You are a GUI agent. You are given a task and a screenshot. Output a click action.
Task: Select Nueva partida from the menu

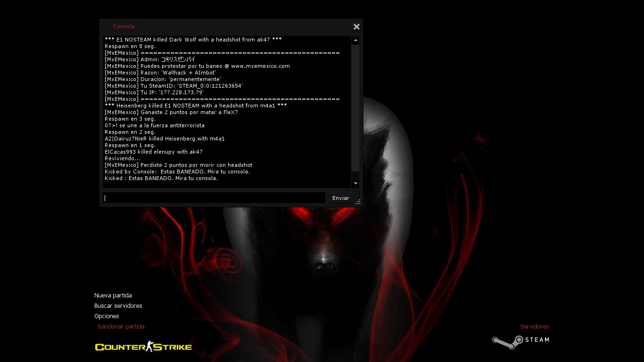[x=113, y=296]
